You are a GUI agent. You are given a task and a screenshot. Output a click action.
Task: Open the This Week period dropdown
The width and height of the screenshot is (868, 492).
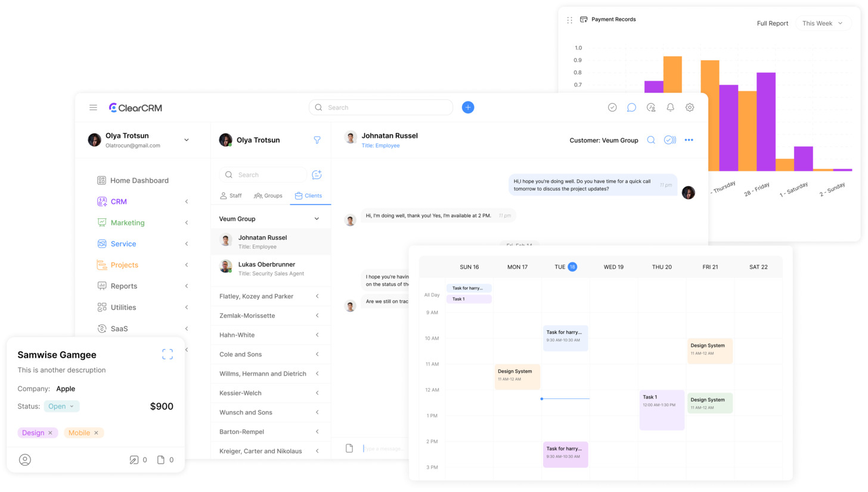click(x=823, y=23)
